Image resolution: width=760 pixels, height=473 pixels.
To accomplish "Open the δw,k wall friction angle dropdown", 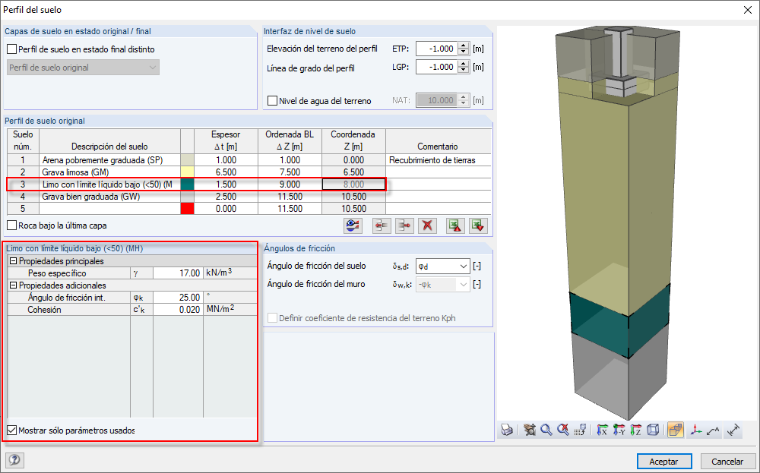I will pyautogui.click(x=443, y=284).
